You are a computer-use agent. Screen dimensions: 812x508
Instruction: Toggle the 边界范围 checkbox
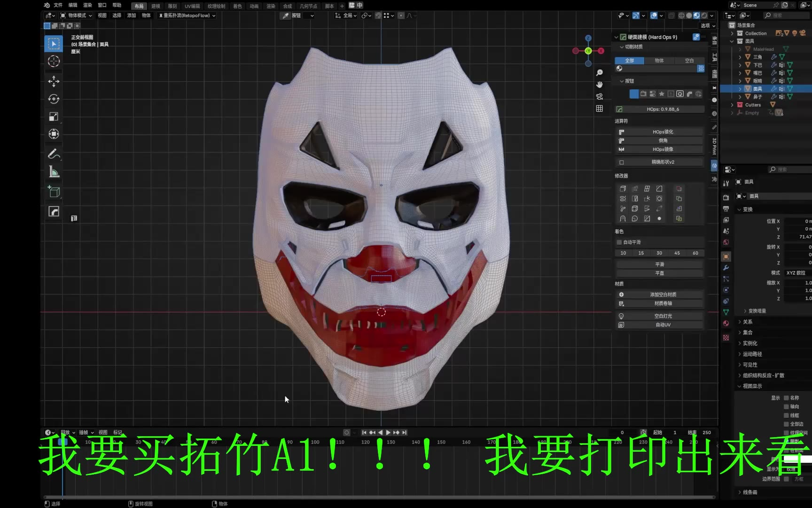tap(786, 479)
